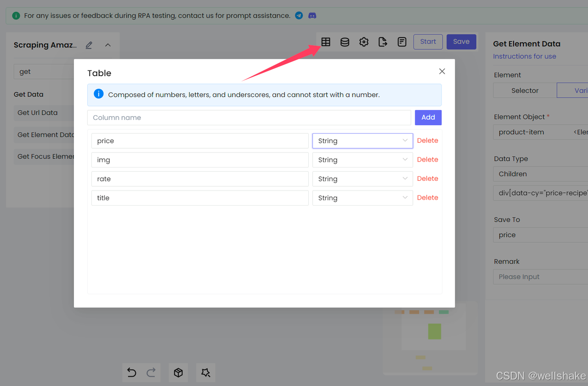
Task: Click the Add column button
Action: coord(428,117)
